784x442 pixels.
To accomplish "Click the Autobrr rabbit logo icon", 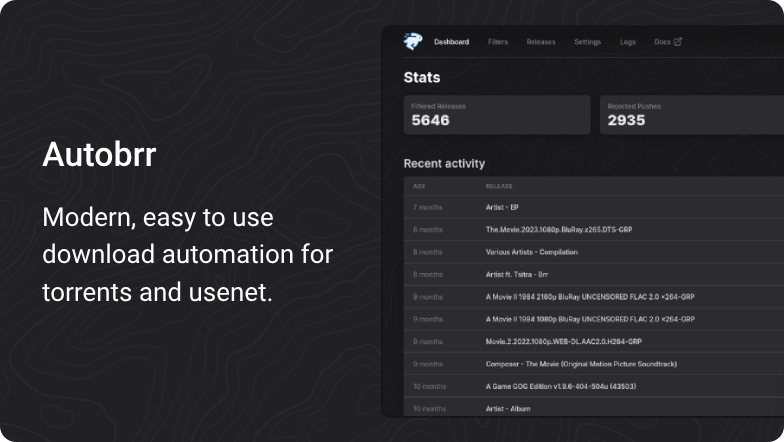I will tap(413, 41).
